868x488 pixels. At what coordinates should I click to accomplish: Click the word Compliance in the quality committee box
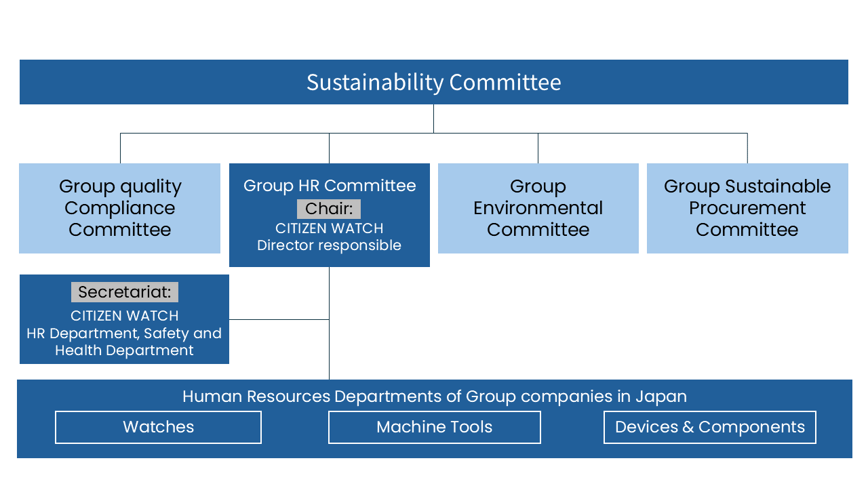[x=120, y=208]
